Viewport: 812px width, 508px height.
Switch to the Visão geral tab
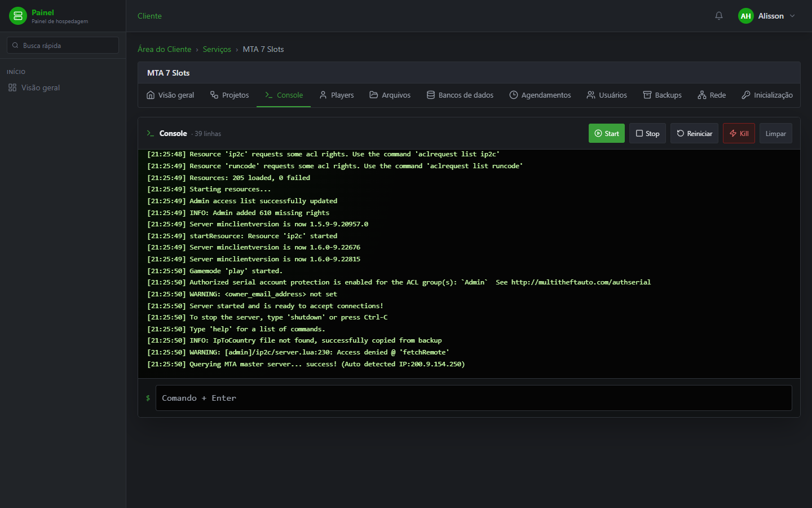(170, 95)
